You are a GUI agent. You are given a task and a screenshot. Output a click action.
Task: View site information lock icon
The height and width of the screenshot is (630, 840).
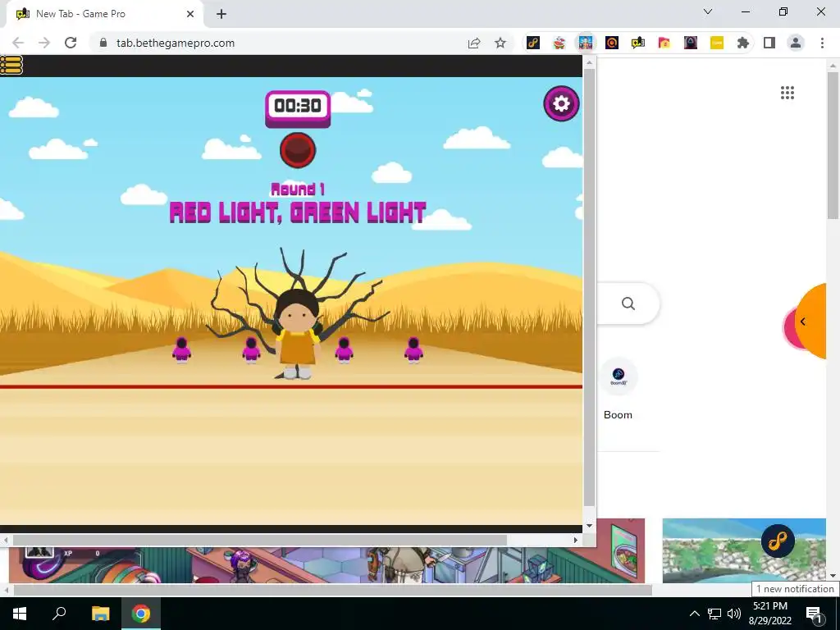(104, 43)
